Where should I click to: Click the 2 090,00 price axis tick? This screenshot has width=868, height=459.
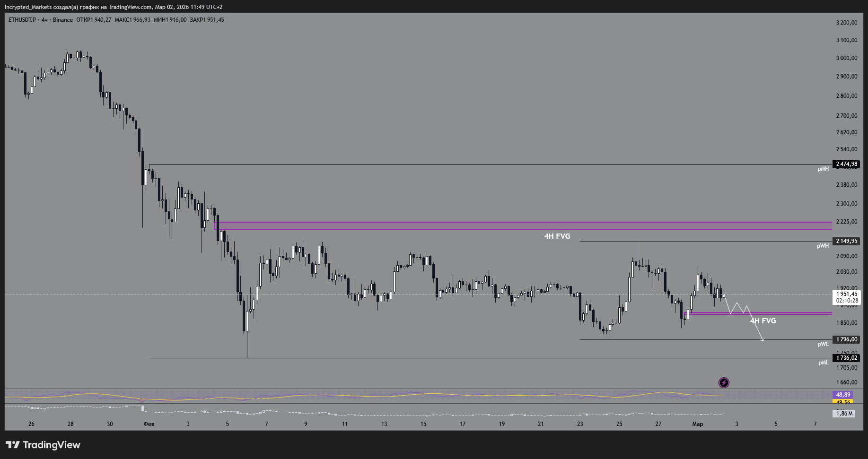click(847, 256)
